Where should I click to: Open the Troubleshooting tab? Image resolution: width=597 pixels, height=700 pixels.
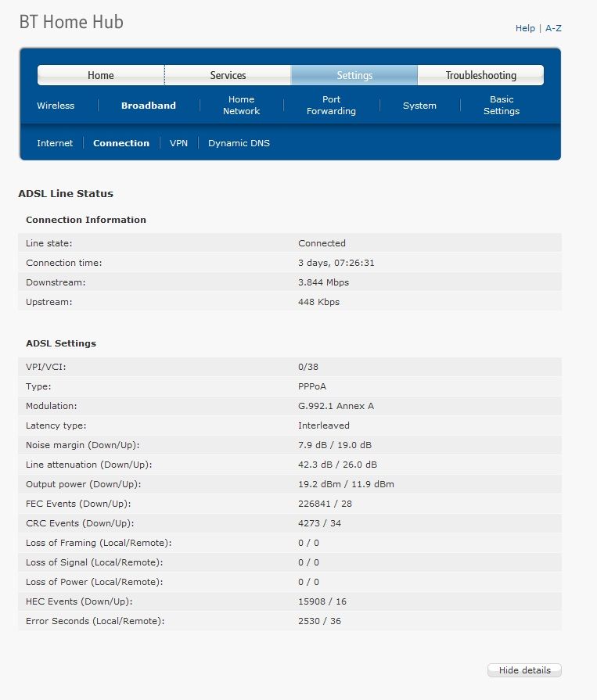[x=481, y=75]
